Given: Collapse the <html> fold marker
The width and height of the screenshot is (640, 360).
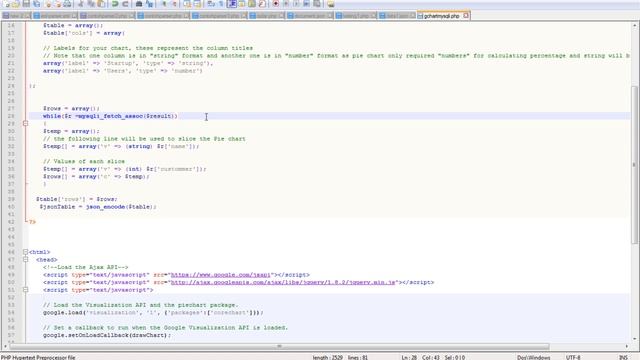Looking at the screenshot, I should 25,252.
